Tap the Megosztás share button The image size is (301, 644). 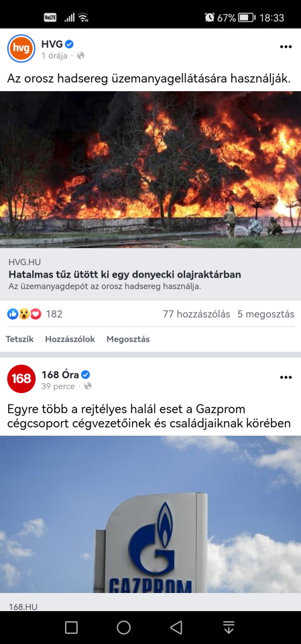tap(128, 339)
